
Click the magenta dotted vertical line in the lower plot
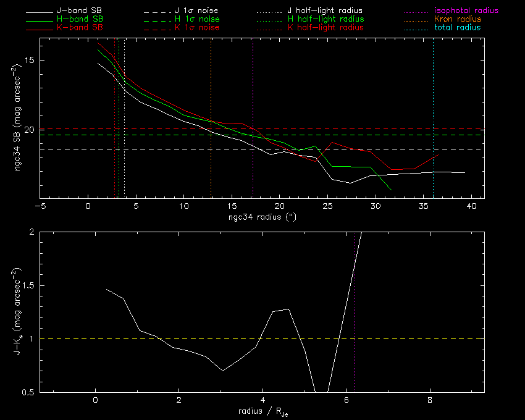coord(355,309)
